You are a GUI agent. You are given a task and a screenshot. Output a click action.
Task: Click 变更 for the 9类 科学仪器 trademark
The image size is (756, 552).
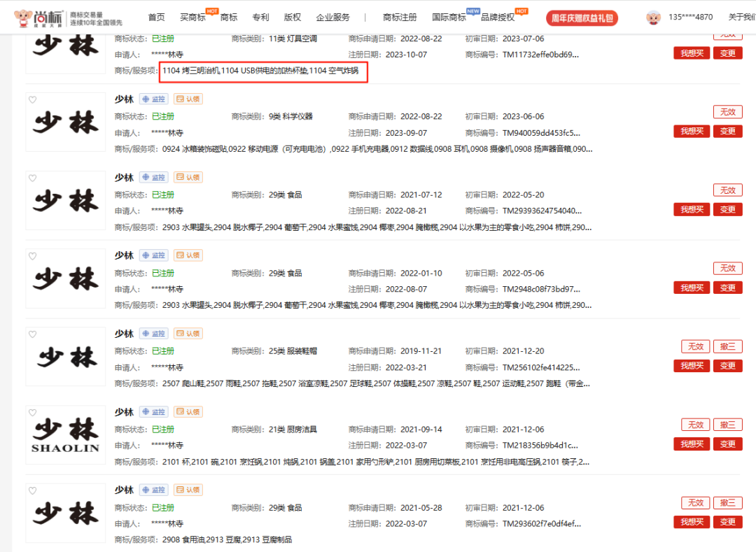727,132
